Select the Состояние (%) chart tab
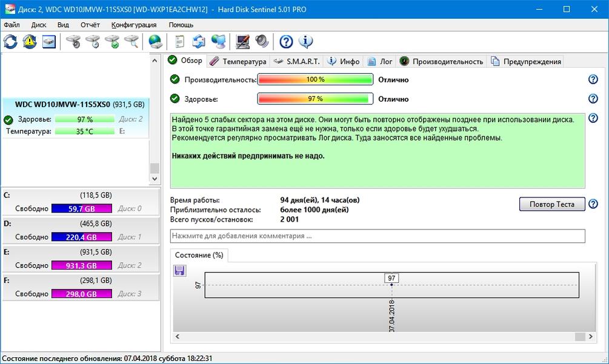The height and width of the screenshot is (364, 609). click(x=199, y=255)
